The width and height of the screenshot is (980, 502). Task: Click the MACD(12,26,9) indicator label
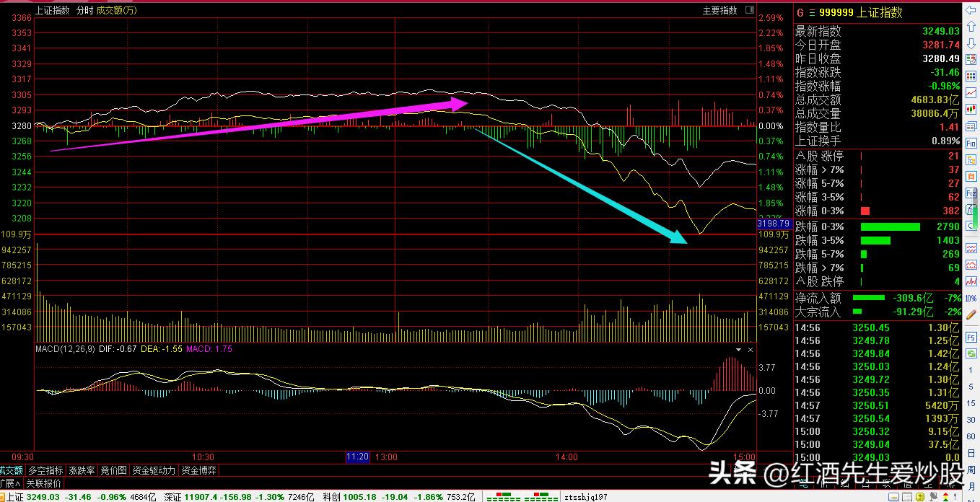[64, 350]
